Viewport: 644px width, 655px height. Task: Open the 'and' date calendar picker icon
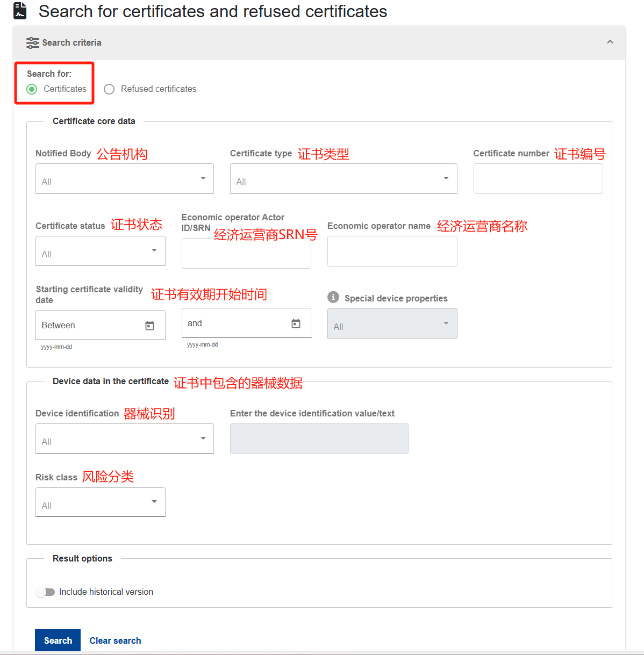(x=296, y=323)
